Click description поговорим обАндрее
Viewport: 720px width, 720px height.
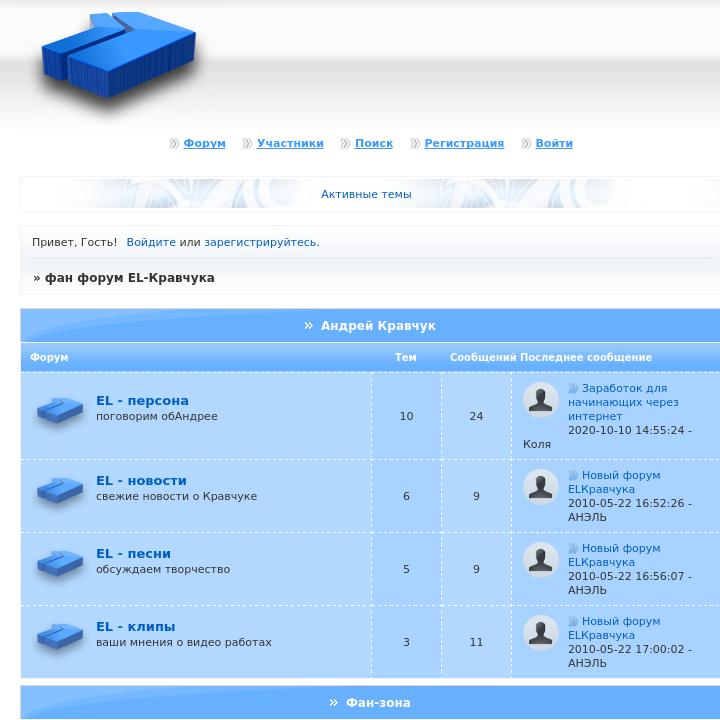coord(157,416)
